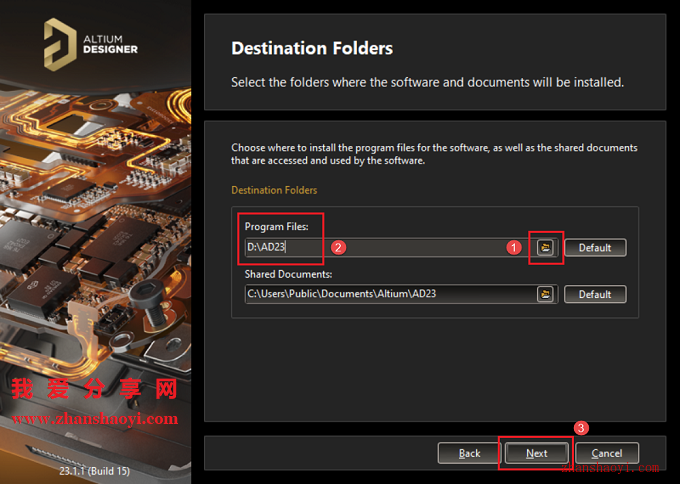Reset Program Files path with Default button
This screenshot has width=680, height=484.
(x=595, y=248)
